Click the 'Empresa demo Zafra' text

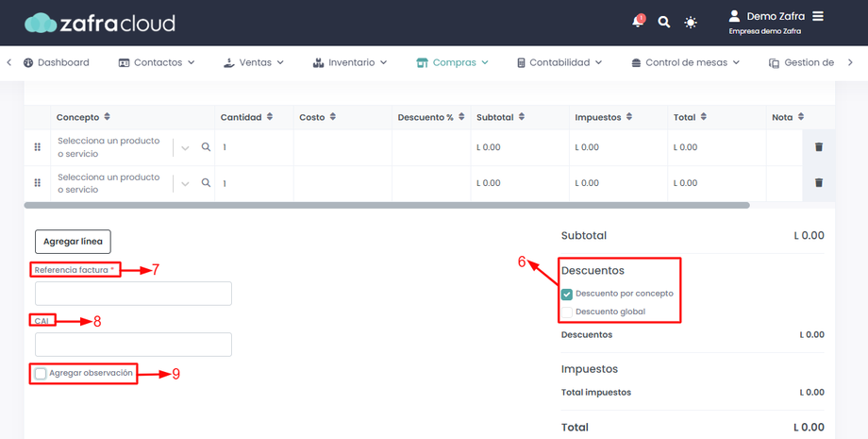pos(764,31)
